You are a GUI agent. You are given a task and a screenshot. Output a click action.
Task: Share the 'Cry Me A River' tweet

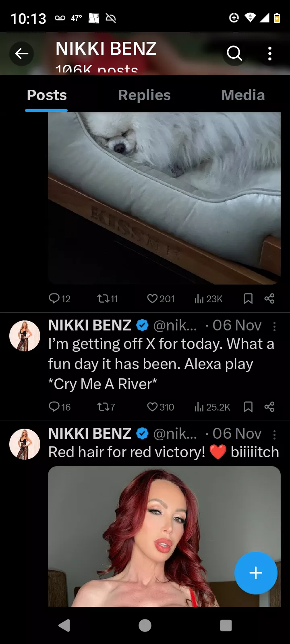coord(269,407)
